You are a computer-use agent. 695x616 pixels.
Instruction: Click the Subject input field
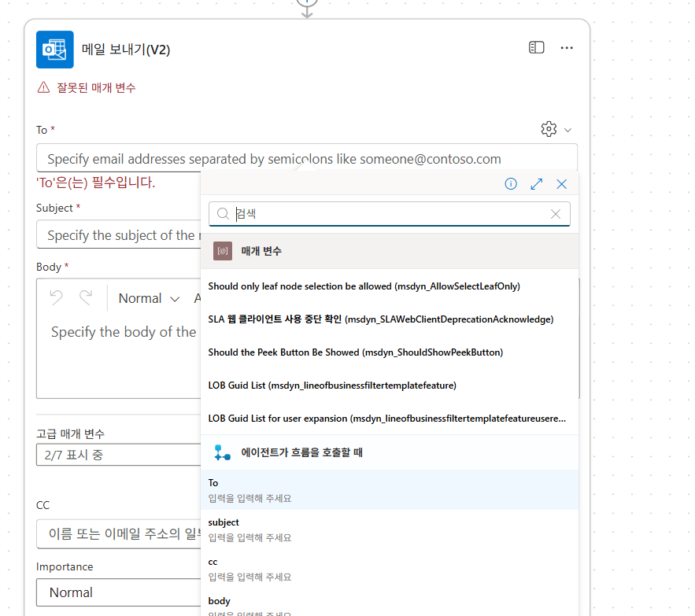tap(119, 234)
